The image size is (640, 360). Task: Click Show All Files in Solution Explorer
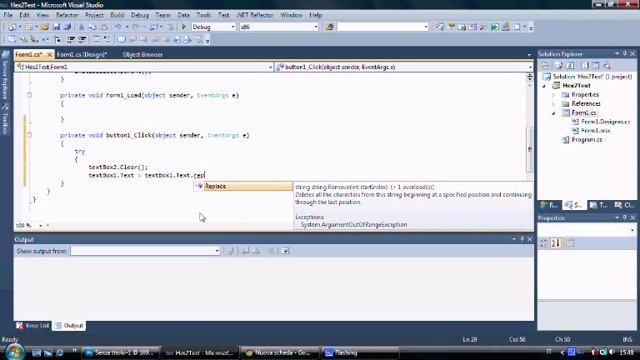click(x=559, y=65)
